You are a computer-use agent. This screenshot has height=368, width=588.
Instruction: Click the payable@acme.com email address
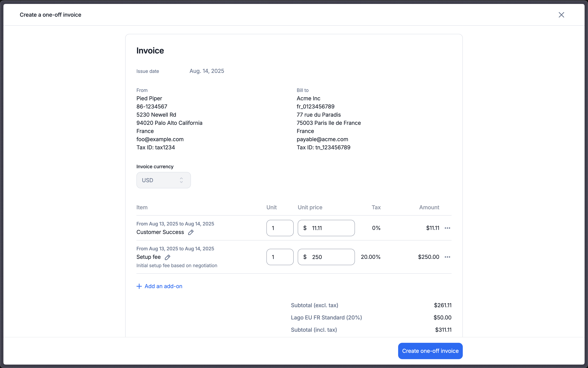tap(322, 139)
